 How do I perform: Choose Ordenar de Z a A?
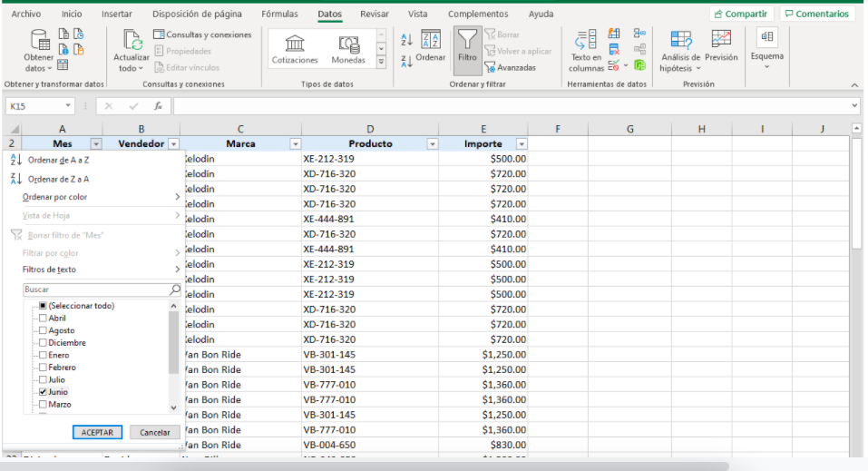coord(58,179)
